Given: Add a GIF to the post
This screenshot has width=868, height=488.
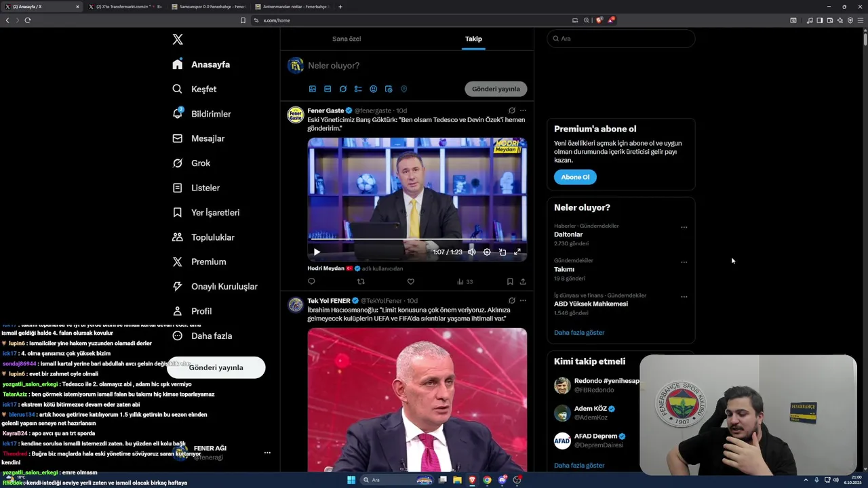Looking at the screenshot, I should [x=328, y=89].
